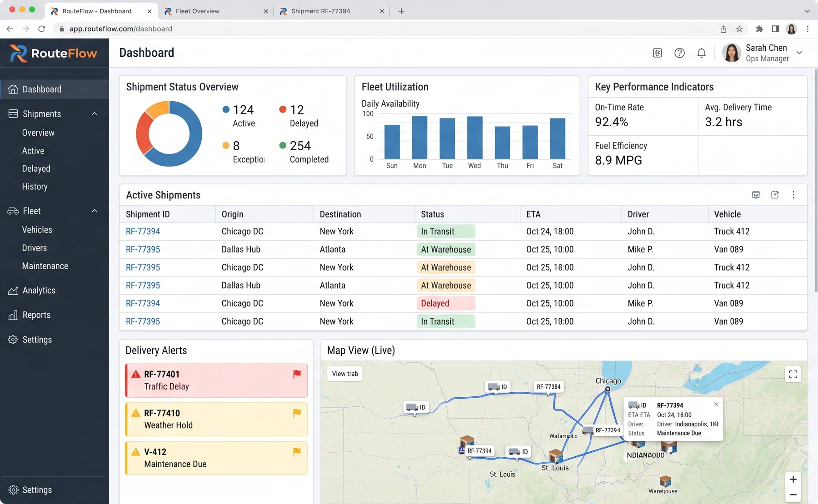Open Maintenance under Fleet
The height and width of the screenshot is (504, 818).
[x=45, y=266]
